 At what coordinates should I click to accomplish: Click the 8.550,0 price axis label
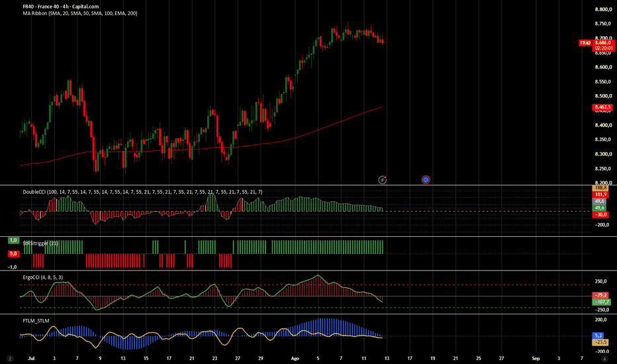(x=603, y=82)
